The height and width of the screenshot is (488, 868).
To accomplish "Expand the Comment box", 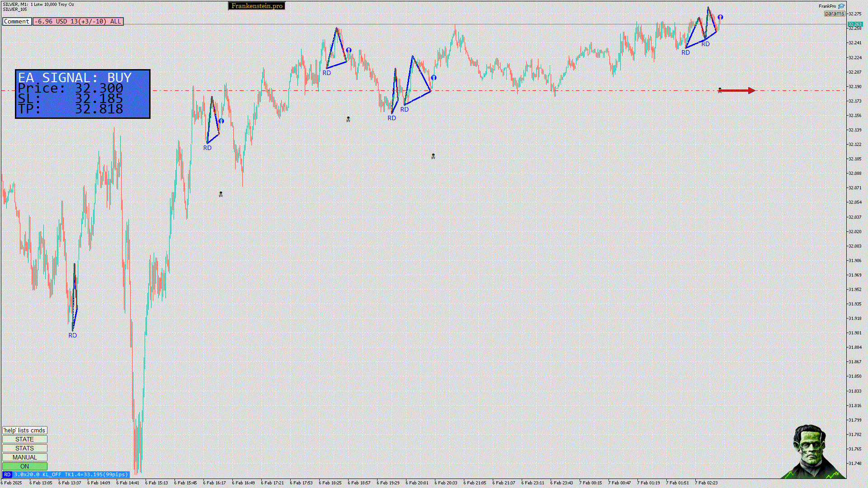I will pos(17,21).
